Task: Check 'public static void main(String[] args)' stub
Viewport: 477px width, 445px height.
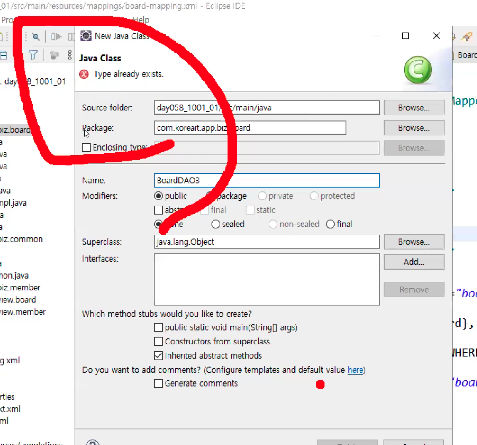Action: tap(158, 328)
